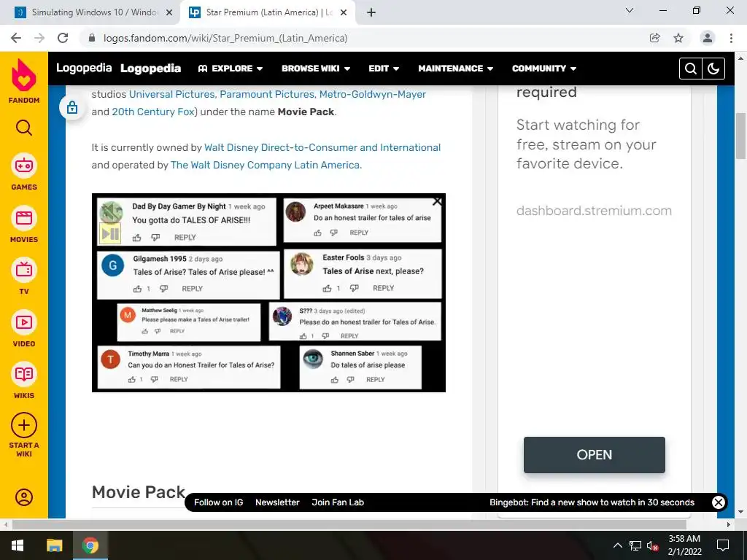
Task: Expand the Browse Wiki dropdown
Action: (316, 69)
